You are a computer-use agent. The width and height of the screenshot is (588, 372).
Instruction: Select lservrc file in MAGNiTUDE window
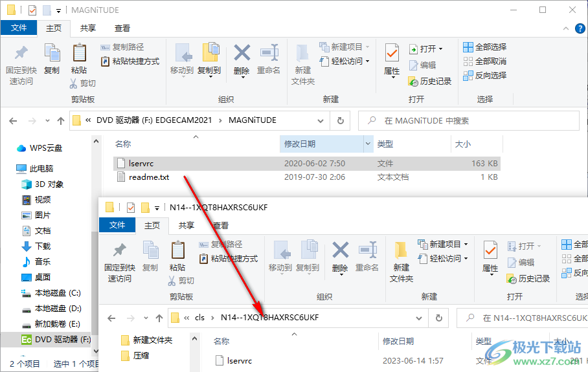click(x=307, y=164)
